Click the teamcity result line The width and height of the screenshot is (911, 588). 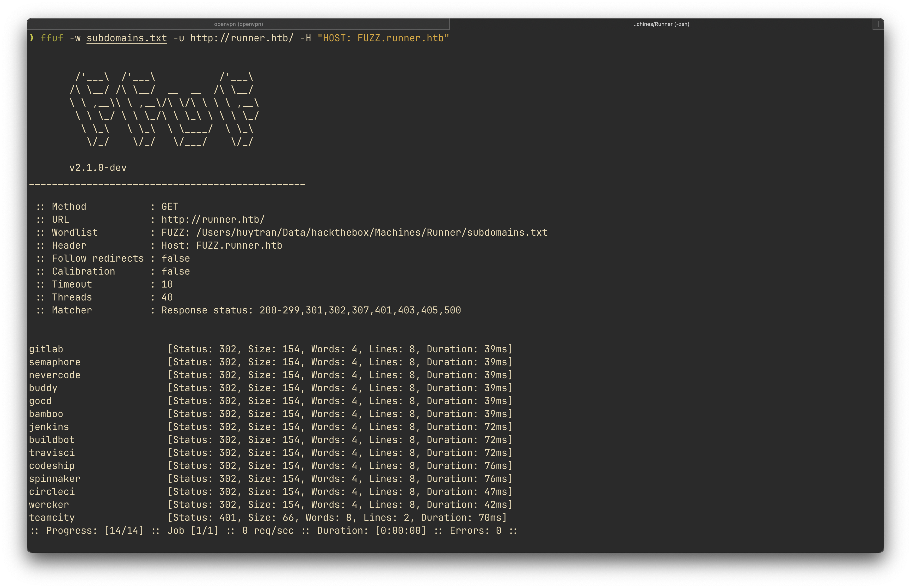pos(52,517)
